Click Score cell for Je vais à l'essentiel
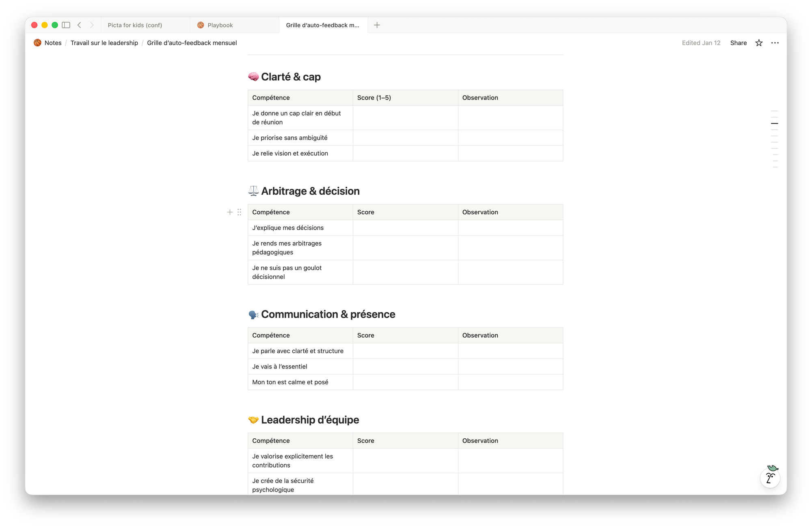The width and height of the screenshot is (812, 528). [x=405, y=366]
